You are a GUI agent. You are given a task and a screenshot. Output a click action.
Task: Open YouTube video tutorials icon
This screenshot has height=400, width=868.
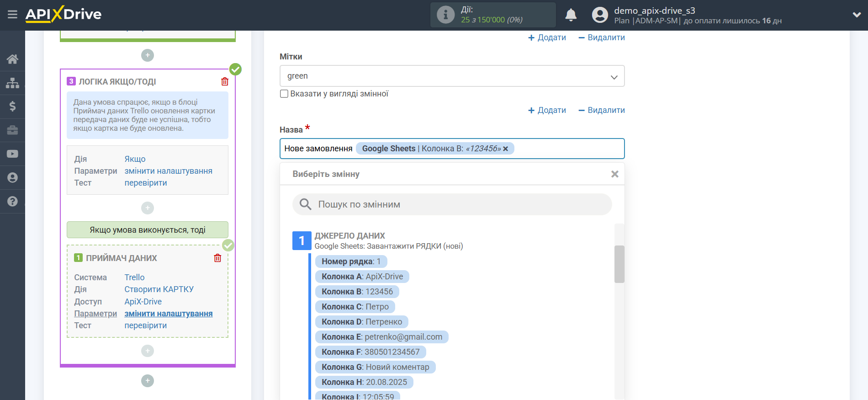(x=12, y=154)
